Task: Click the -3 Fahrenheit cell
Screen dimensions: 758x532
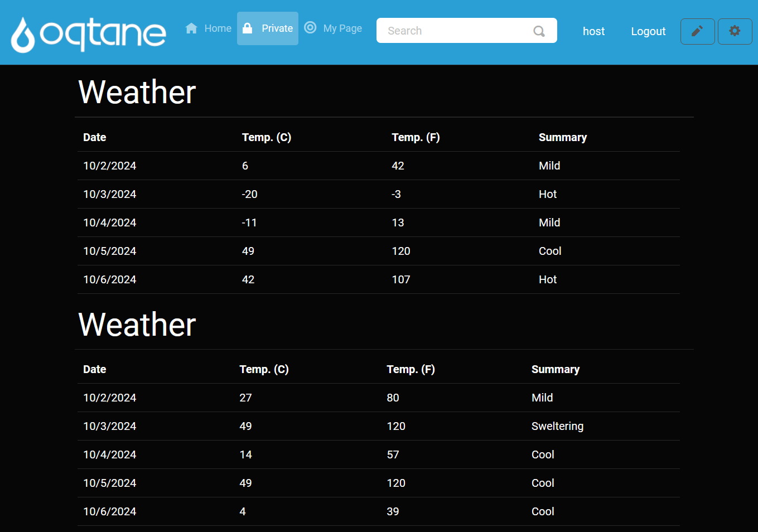Action: click(x=396, y=194)
